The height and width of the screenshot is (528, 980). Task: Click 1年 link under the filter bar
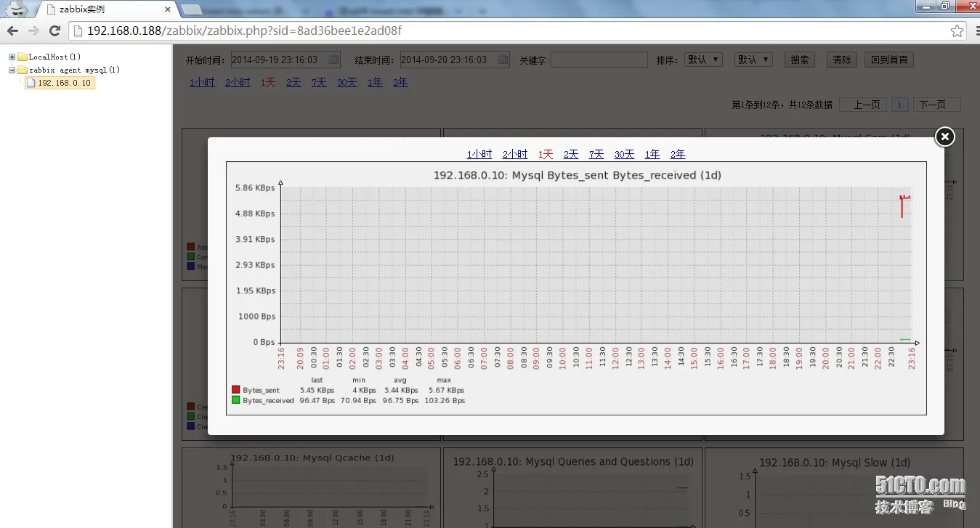pyautogui.click(x=375, y=82)
